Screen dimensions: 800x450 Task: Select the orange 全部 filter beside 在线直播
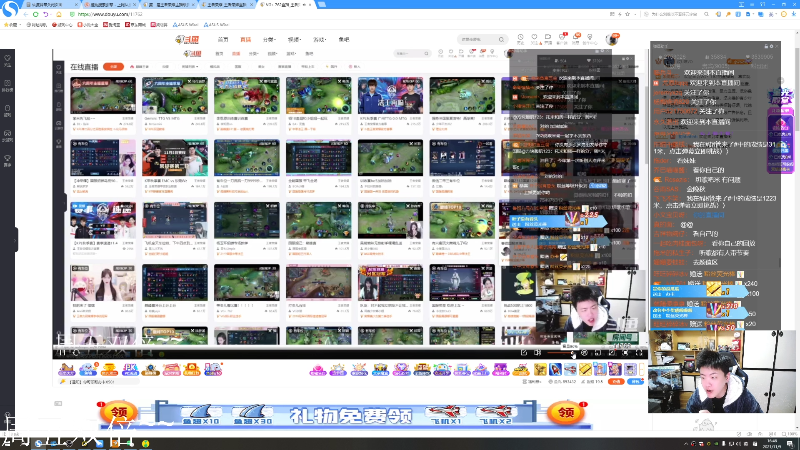[113, 66]
